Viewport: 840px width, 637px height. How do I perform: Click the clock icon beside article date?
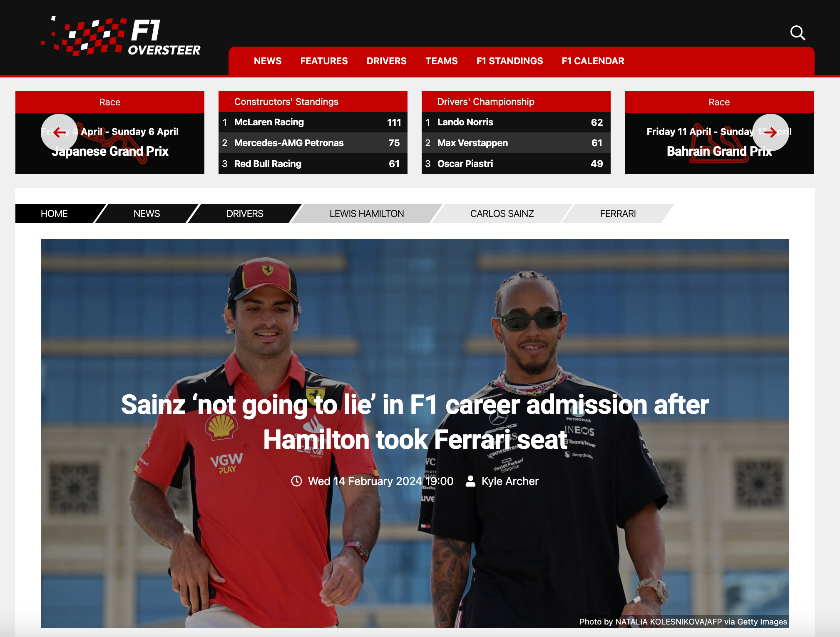[296, 481]
